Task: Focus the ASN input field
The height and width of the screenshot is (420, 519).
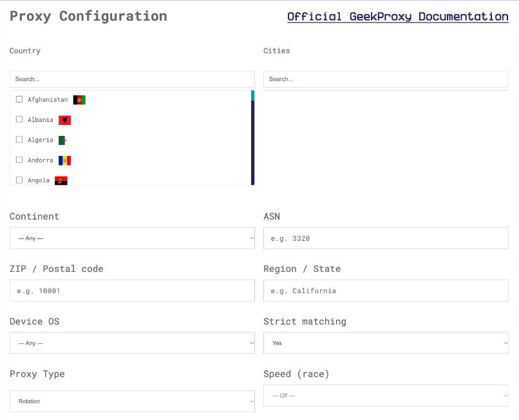Action: point(386,238)
